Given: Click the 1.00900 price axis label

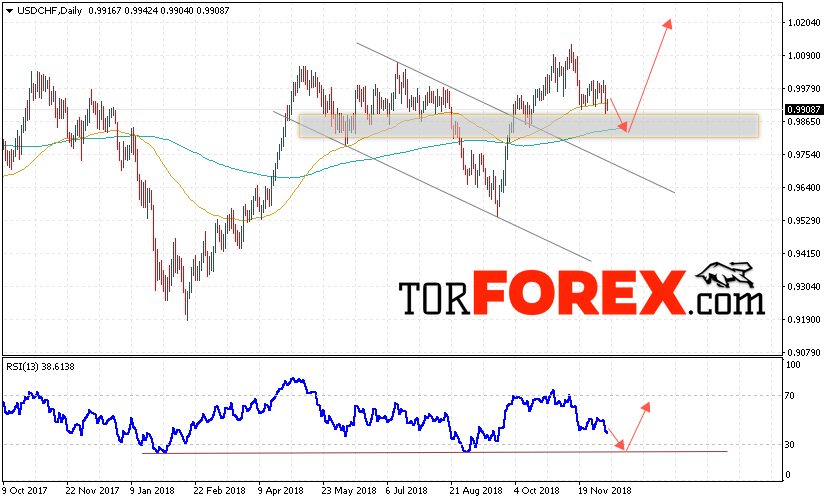Looking at the screenshot, I should coord(804,56).
